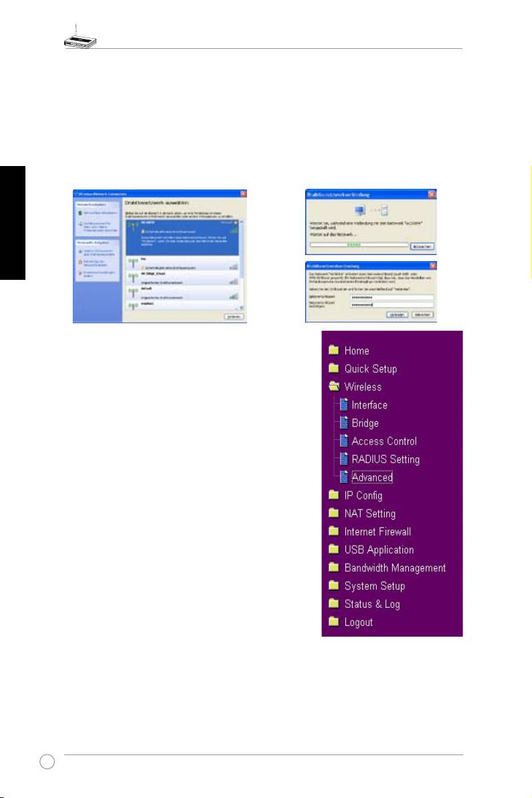The image size is (532, 798).
Task: Open the Bandwidth Management section
Action: (x=395, y=568)
